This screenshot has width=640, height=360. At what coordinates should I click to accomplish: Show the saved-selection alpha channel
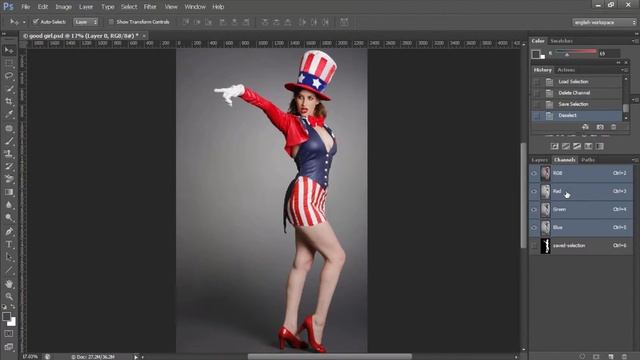(534, 246)
